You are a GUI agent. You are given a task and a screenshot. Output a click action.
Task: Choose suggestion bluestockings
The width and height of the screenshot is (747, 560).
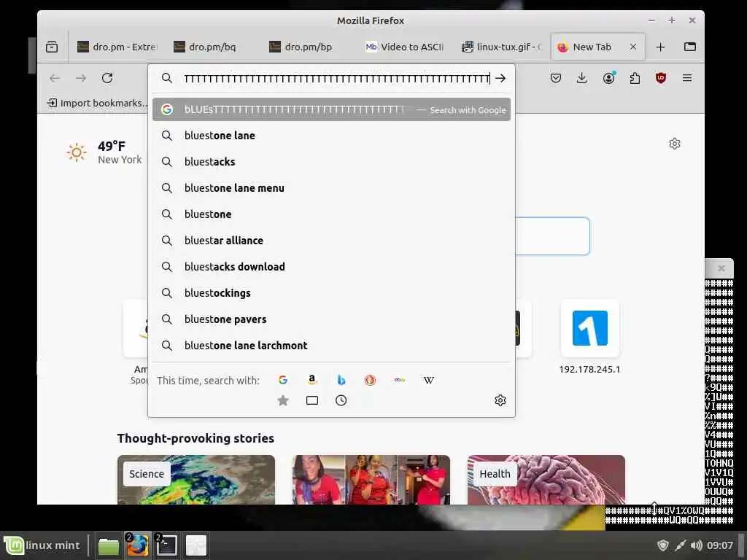(332, 293)
